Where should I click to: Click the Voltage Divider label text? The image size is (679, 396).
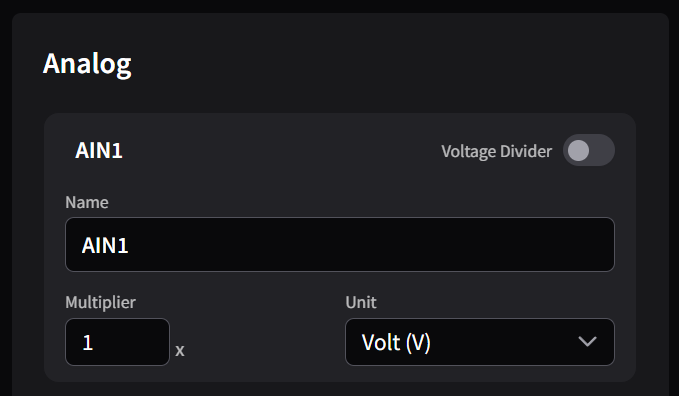coord(496,151)
